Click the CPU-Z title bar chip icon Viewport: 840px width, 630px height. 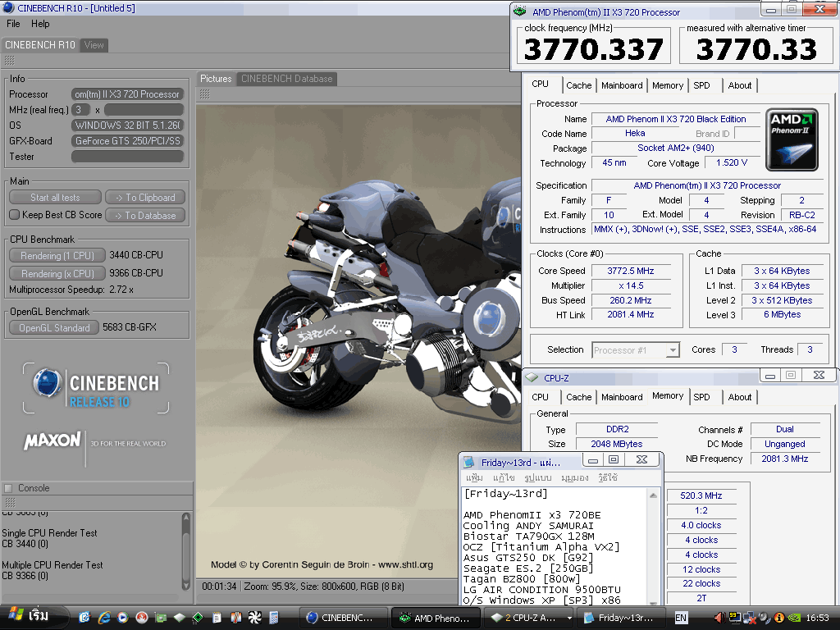pyautogui.click(x=532, y=377)
